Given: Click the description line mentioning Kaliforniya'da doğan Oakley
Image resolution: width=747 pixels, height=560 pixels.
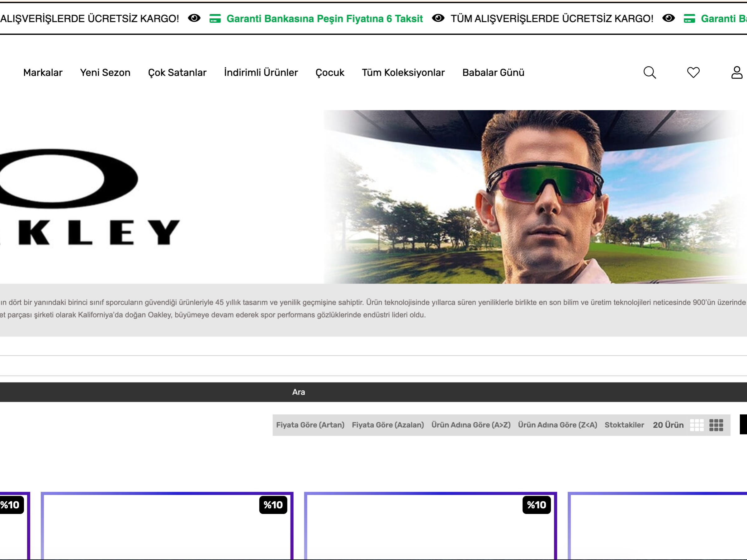Looking at the screenshot, I should (x=213, y=315).
